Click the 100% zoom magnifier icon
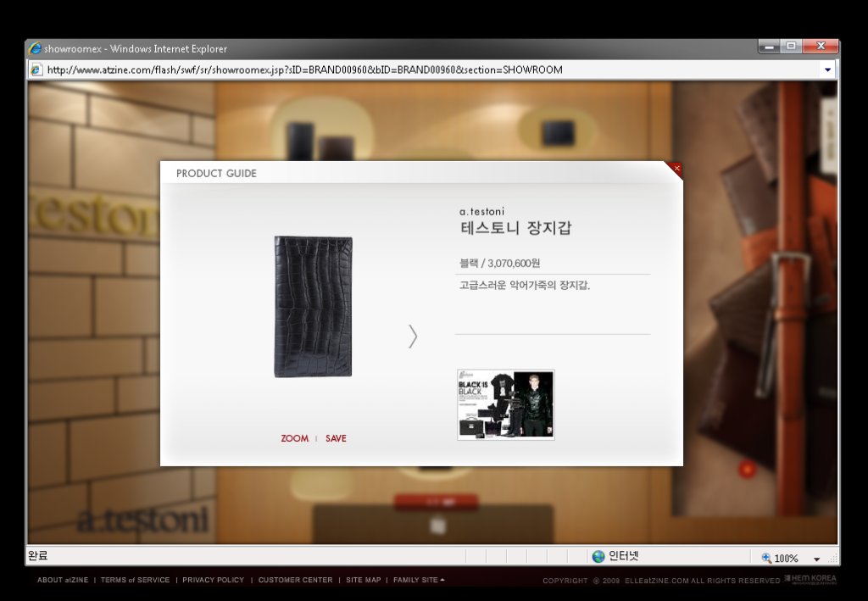The image size is (868, 601). tap(766, 558)
